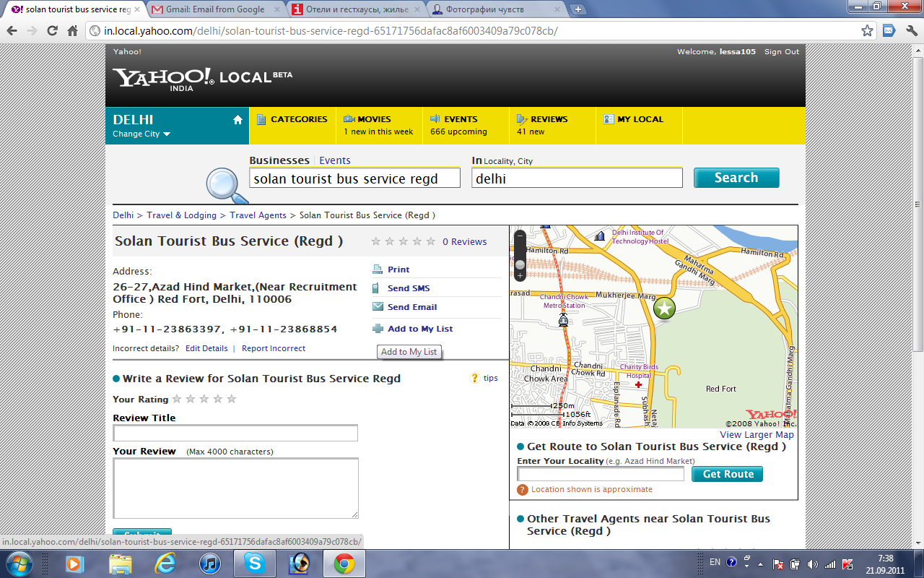Click the Skype icon in taskbar
Image resolution: width=924 pixels, height=578 pixels.
coord(254,564)
